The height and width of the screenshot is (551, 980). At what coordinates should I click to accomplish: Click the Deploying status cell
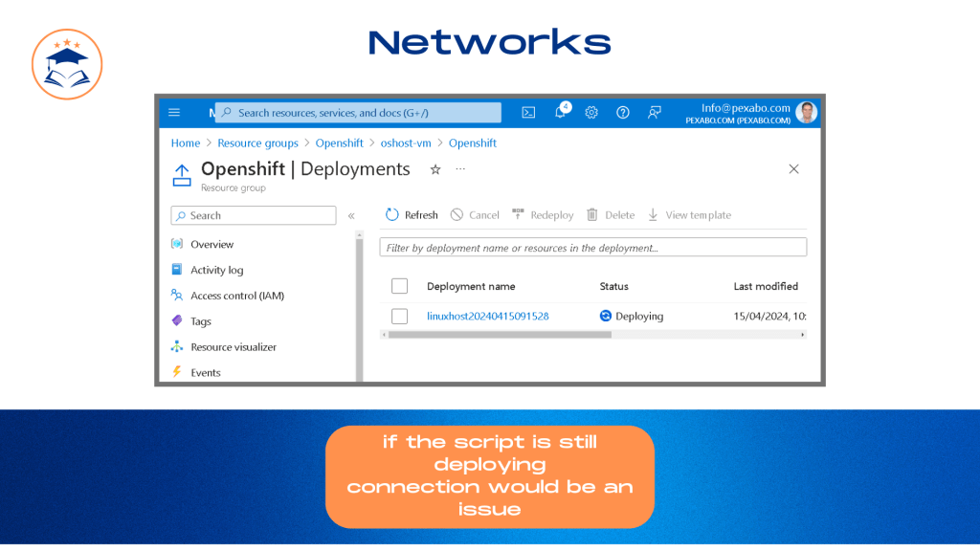click(632, 316)
